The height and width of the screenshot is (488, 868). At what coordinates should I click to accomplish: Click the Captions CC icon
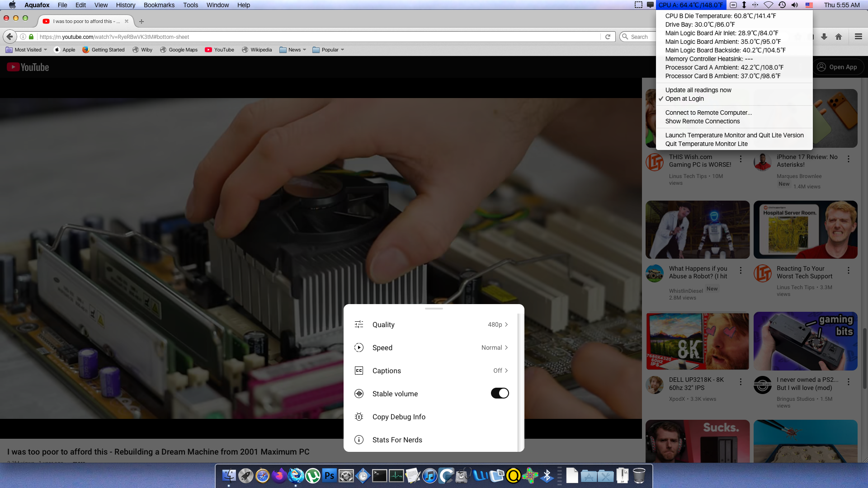click(359, 371)
